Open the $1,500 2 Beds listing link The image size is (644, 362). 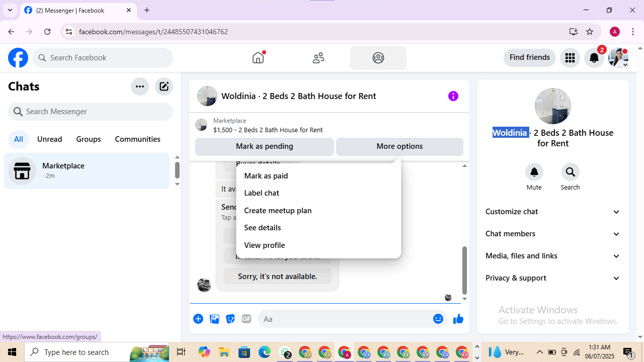(268, 130)
